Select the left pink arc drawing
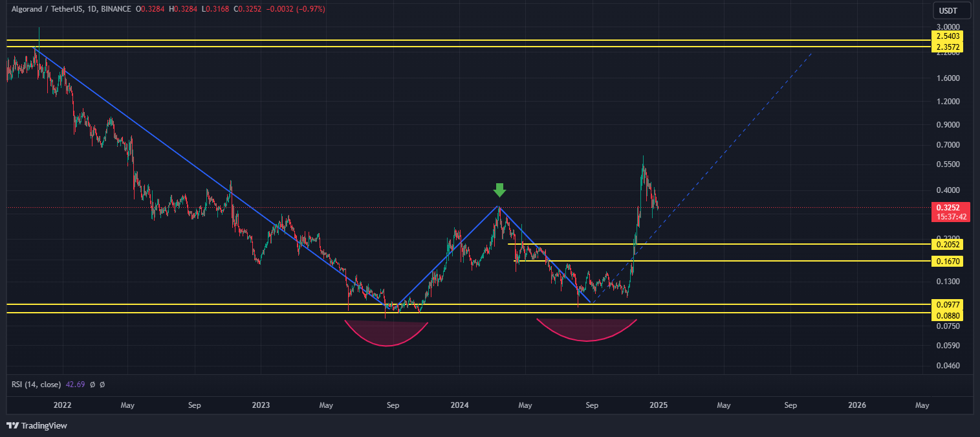 click(387, 333)
